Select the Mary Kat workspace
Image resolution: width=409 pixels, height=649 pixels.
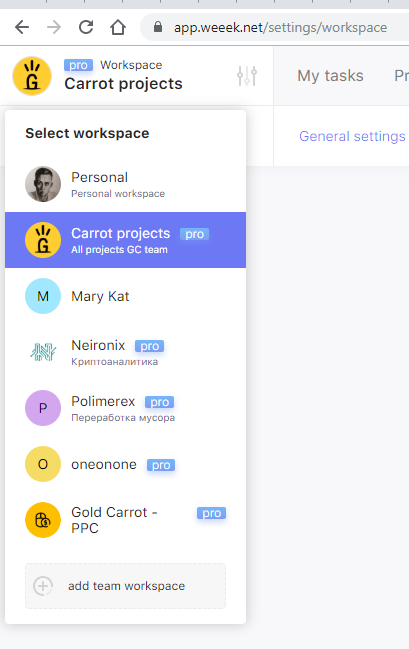[x=125, y=296]
